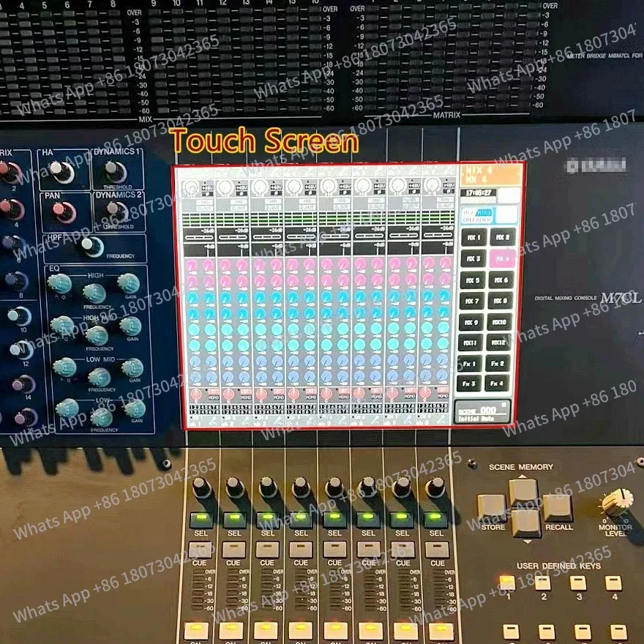Push the Scene Memory down arrow key
The height and width of the screenshot is (644, 644).
526,523
